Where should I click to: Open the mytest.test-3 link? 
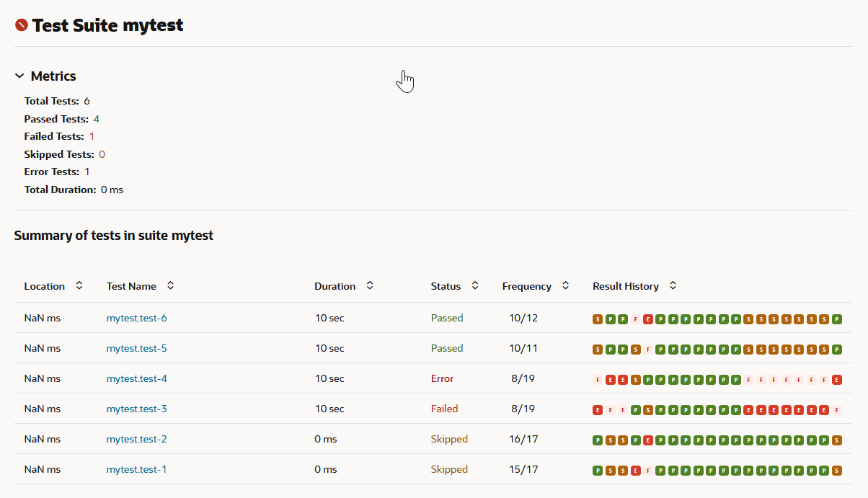137,409
